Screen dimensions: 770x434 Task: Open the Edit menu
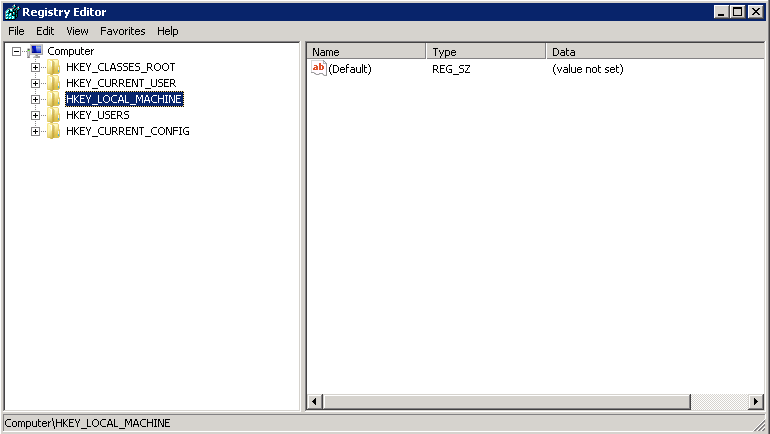coord(45,31)
